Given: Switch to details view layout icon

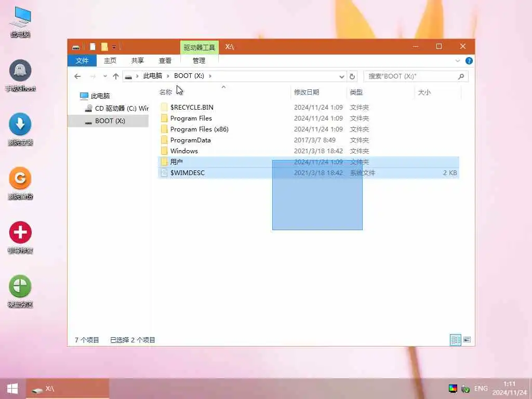Looking at the screenshot, I should 455,340.
